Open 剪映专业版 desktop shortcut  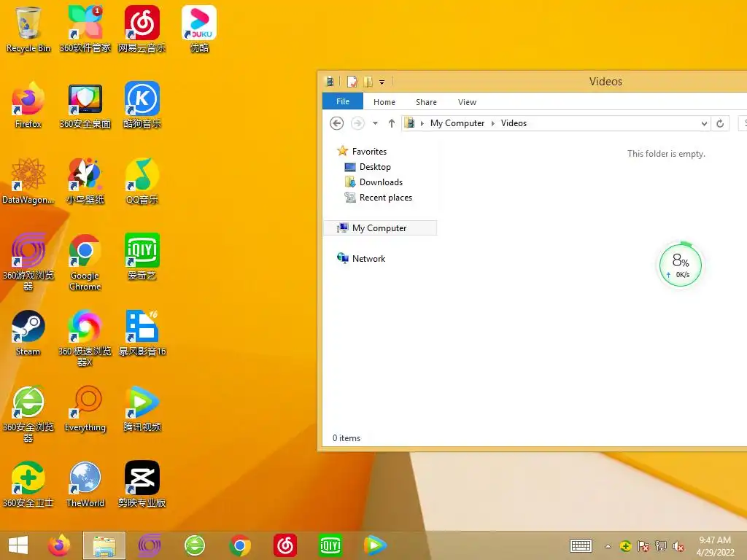(142, 484)
